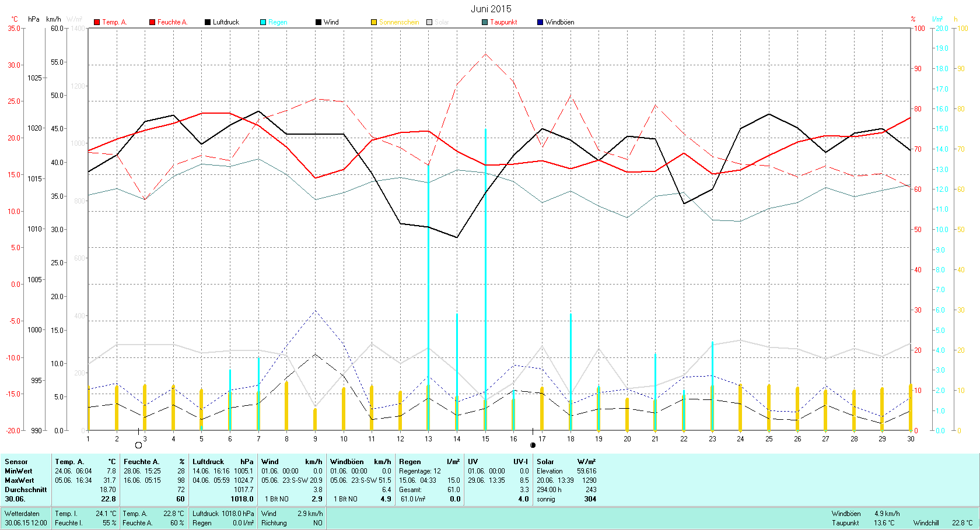This screenshot has width=980, height=530.
Task: Click the yellow Sonnenschein legend swatch
Action: [374, 22]
